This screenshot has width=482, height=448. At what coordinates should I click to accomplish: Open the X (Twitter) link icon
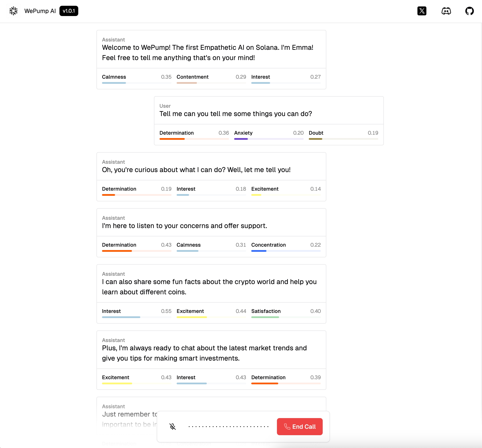[422, 11]
